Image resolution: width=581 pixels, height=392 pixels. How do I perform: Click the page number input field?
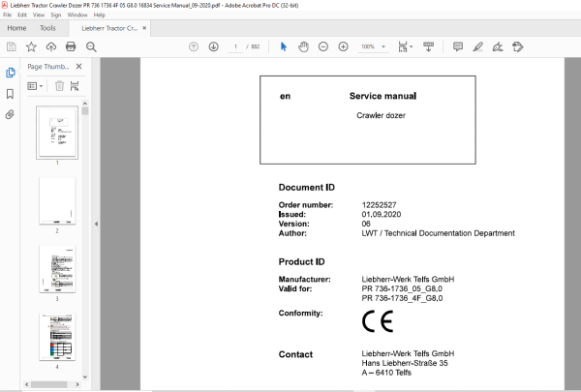pyautogui.click(x=235, y=46)
